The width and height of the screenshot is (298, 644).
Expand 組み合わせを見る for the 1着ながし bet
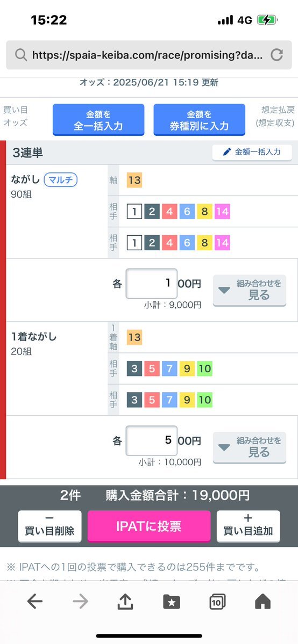click(x=250, y=447)
